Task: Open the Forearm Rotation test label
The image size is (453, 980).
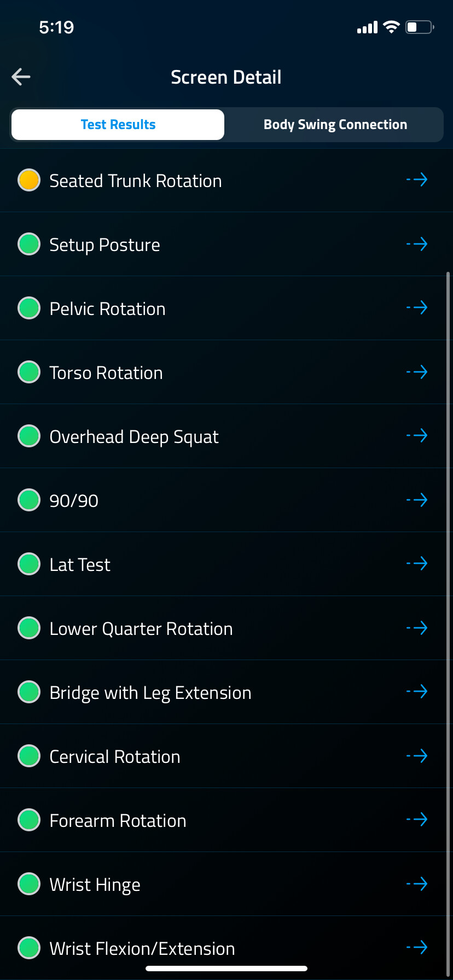Action: [x=118, y=820]
